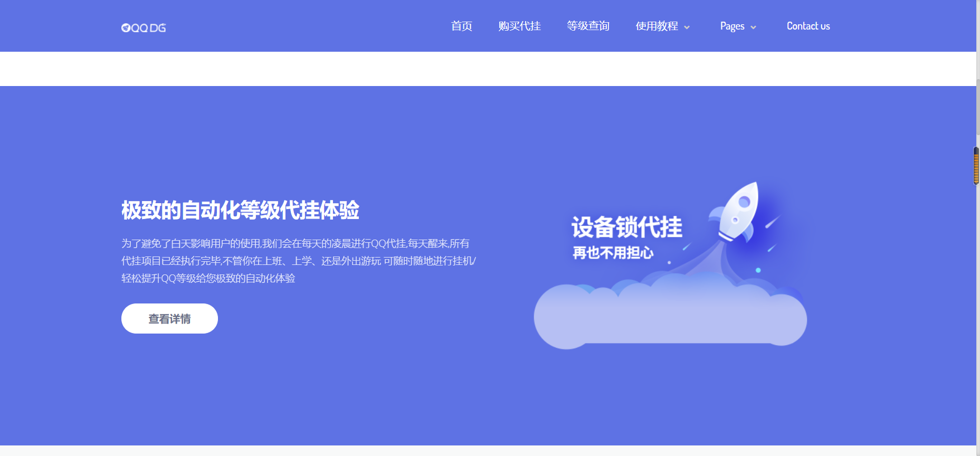Open the Contact us link

coord(808,26)
